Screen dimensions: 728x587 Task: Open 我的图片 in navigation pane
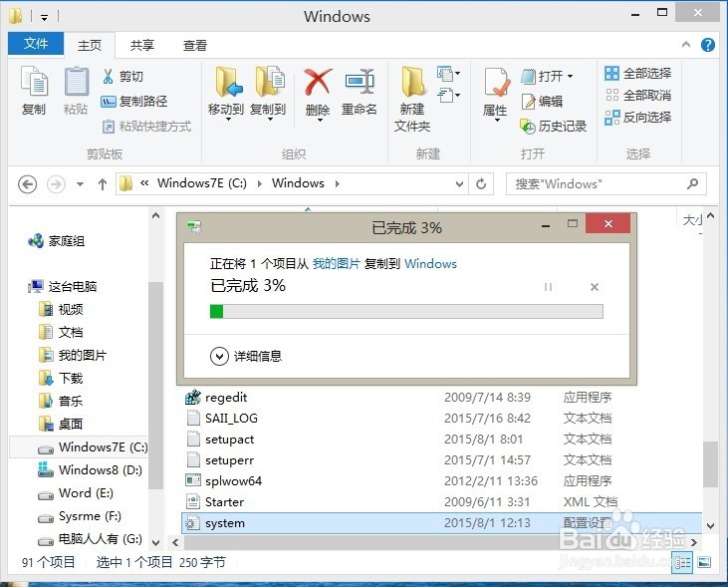(x=73, y=355)
